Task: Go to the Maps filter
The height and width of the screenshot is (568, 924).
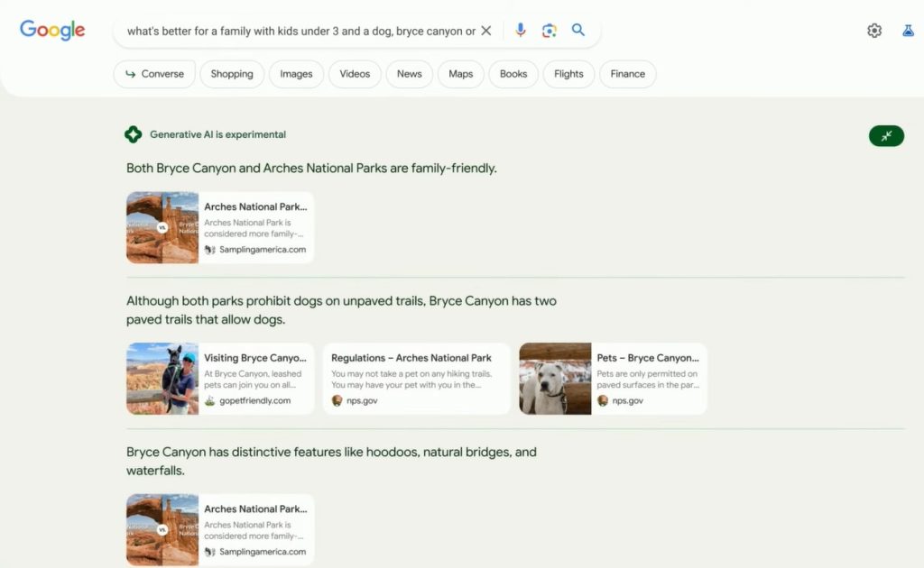Action: (460, 74)
